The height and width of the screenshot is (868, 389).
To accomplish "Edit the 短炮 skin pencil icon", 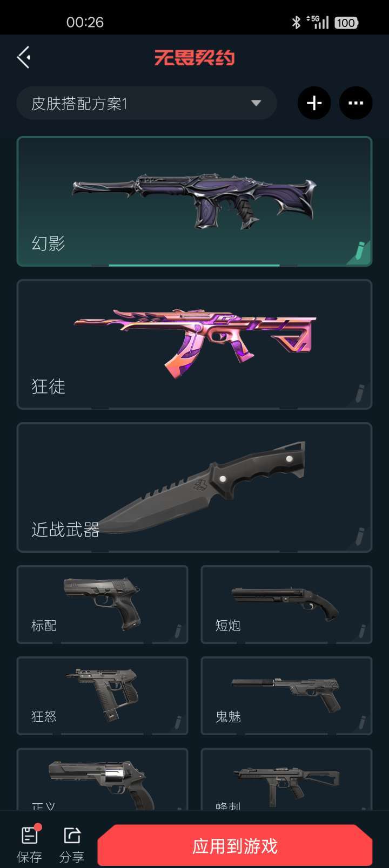I will (x=361, y=631).
